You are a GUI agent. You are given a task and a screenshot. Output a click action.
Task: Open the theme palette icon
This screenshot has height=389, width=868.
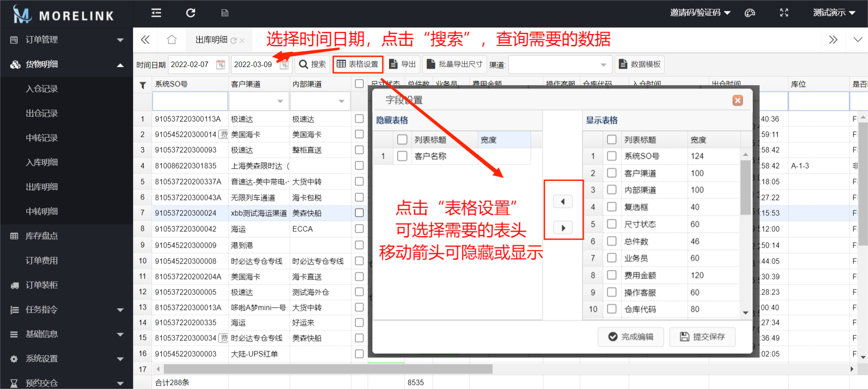[750, 13]
